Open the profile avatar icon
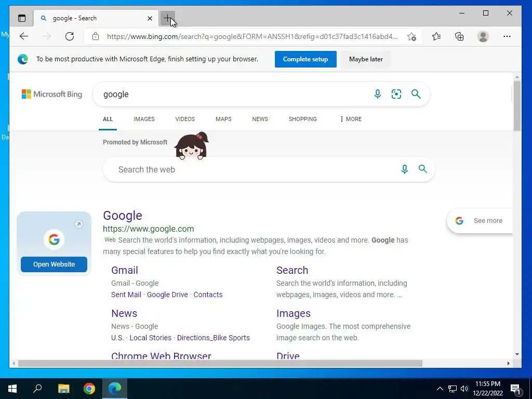This screenshot has width=532, height=399. tap(483, 36)
